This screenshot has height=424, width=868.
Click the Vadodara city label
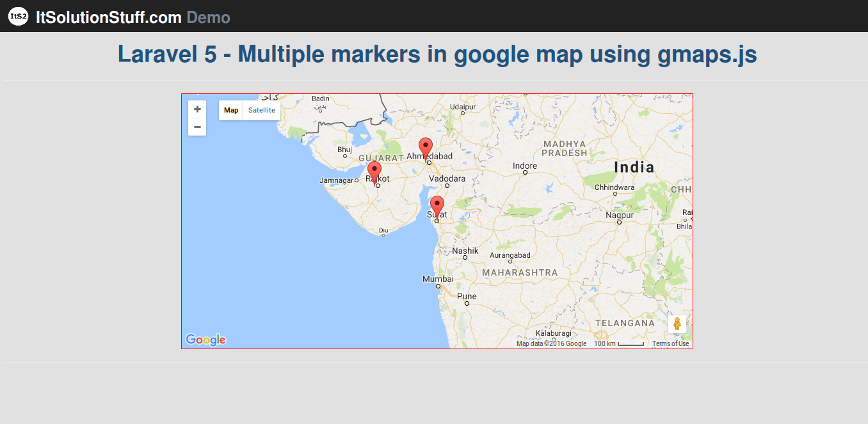(x=447, y=178)
